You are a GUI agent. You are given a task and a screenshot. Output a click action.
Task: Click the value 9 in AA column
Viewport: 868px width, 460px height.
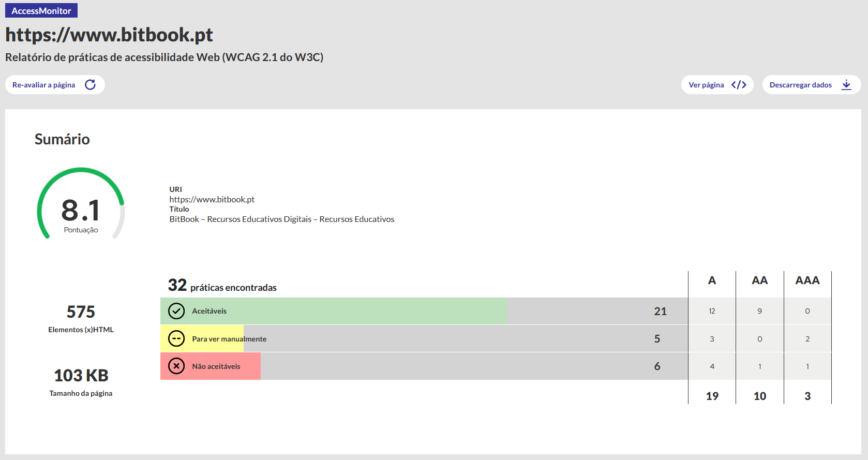tap(759, 311)
